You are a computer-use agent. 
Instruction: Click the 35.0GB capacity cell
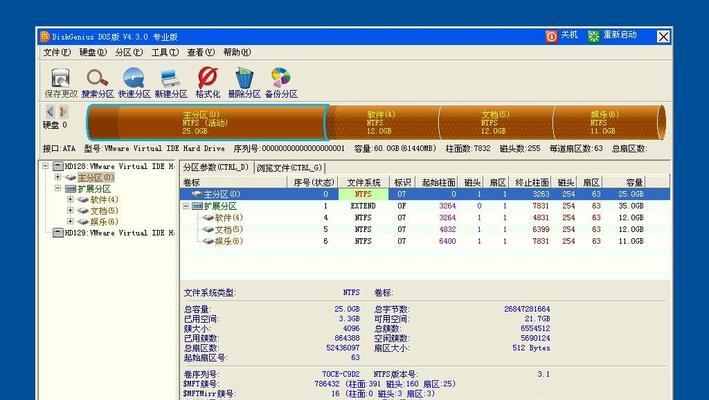631,206
